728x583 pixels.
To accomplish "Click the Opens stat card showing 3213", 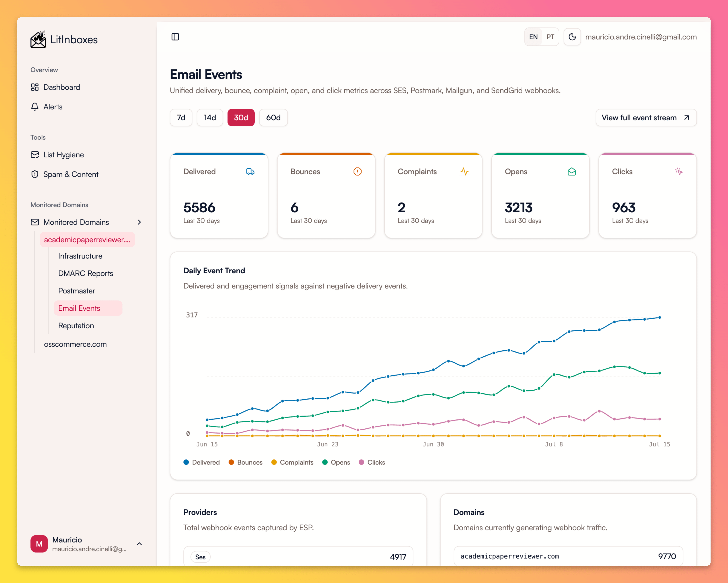I will (x=541, y=196).
